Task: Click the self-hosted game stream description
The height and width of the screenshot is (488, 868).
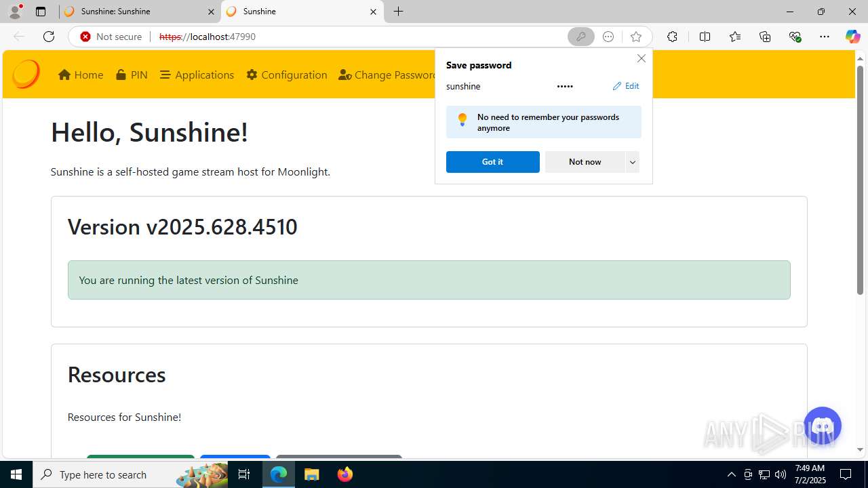Action: click(x=191, y=171)
